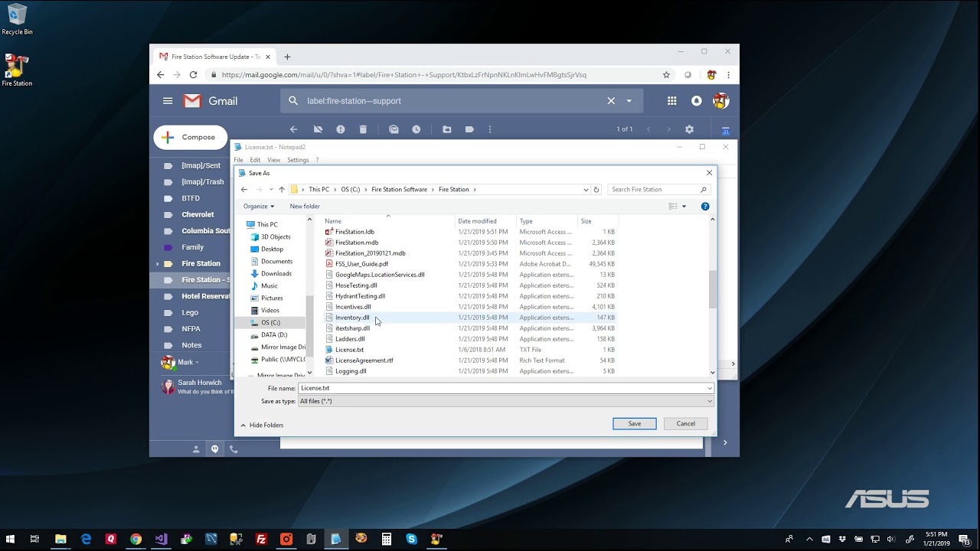Image resolution: width=980 pixels, height=551 pixels.
Task: Open Notepad2 Edit menu
Action: pyautogui.click(x=255, y=160)
